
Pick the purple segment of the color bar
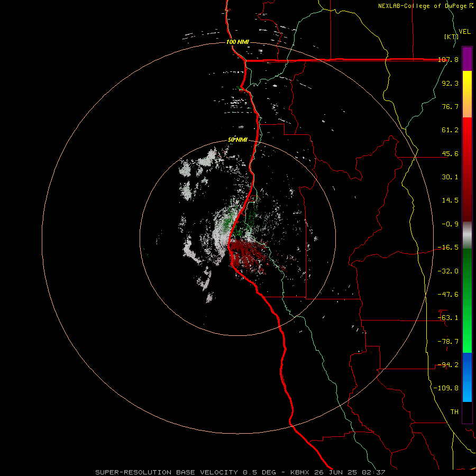coord(467,59)
